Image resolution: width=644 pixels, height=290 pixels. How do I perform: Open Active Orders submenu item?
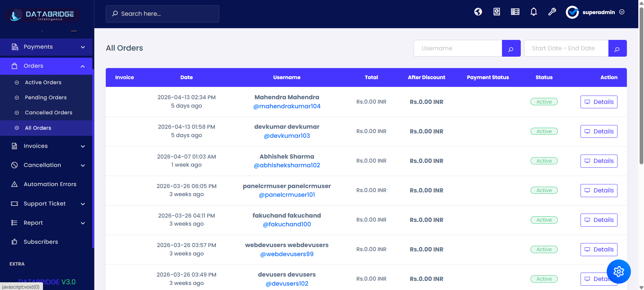point(46,82)
